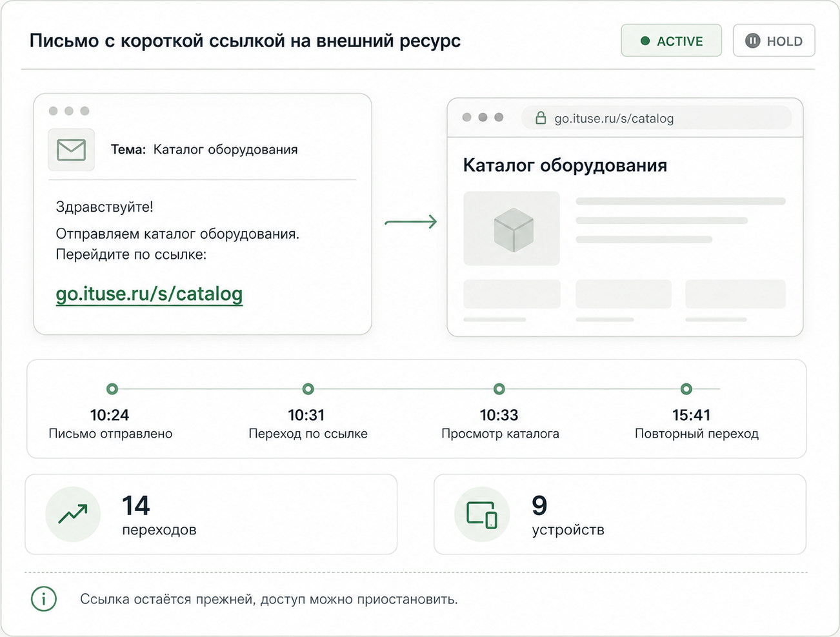Click the "14" transitions count

135,505
